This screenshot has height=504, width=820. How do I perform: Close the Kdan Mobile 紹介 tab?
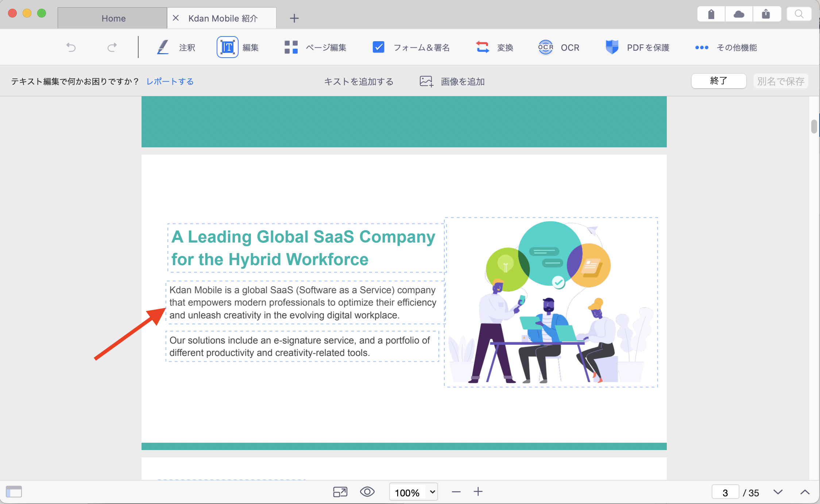coord(176,18)
